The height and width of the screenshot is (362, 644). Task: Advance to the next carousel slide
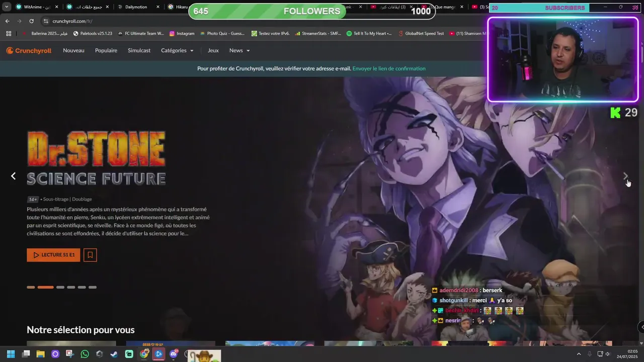click(x=625, y=176)
